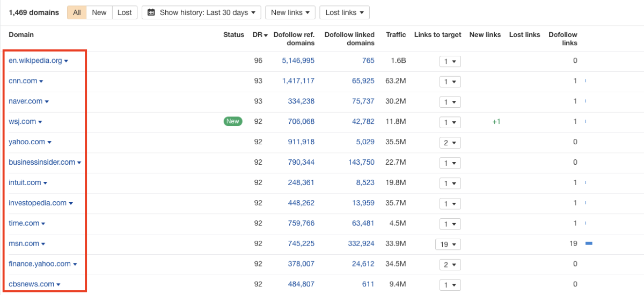Expand the 2 links dropdown for finance.yahoo.com
This screenshot has width=644, height=295.
point(450,265)
